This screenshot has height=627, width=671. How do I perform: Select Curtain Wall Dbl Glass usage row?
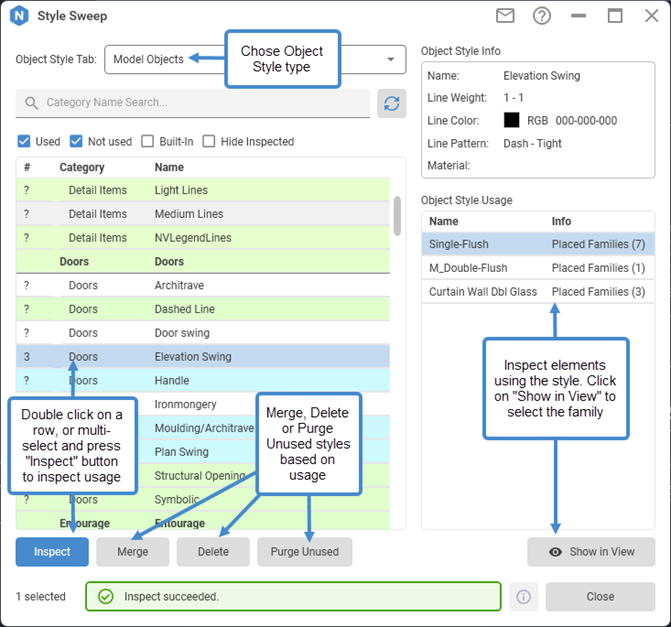(x=538, y=291)
